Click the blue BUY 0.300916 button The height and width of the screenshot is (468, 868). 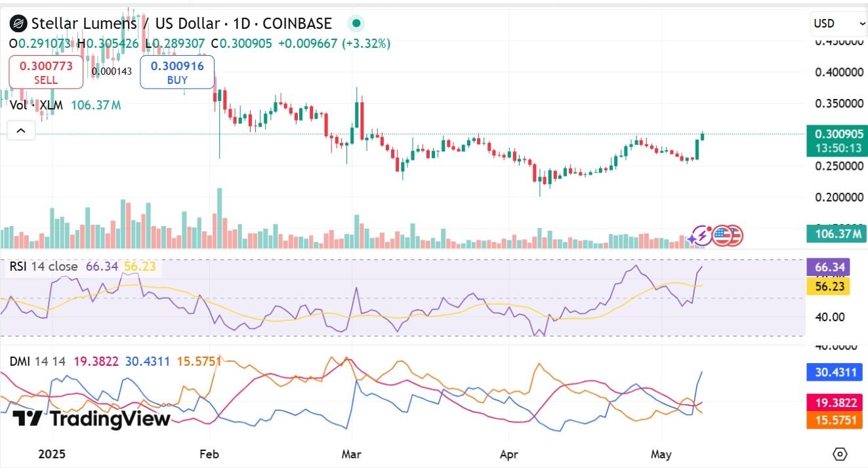pyautogui.click(x=177, y=72)
